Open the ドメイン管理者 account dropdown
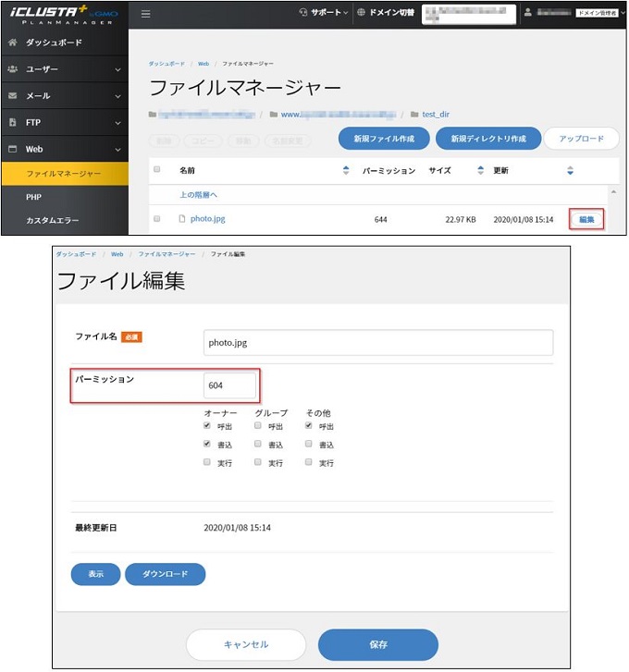Image resolution: width=629 pixels, height=672 pixels. point(599,13)
